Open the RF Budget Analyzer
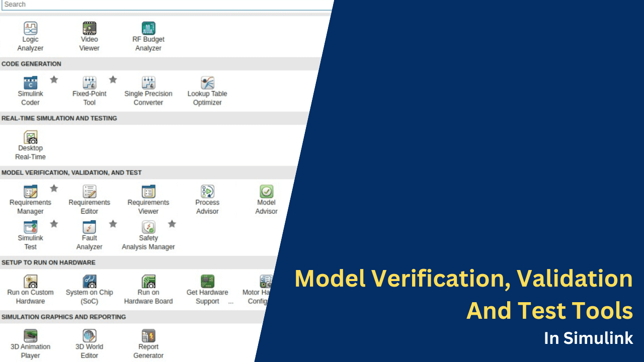 coord(148,37)
